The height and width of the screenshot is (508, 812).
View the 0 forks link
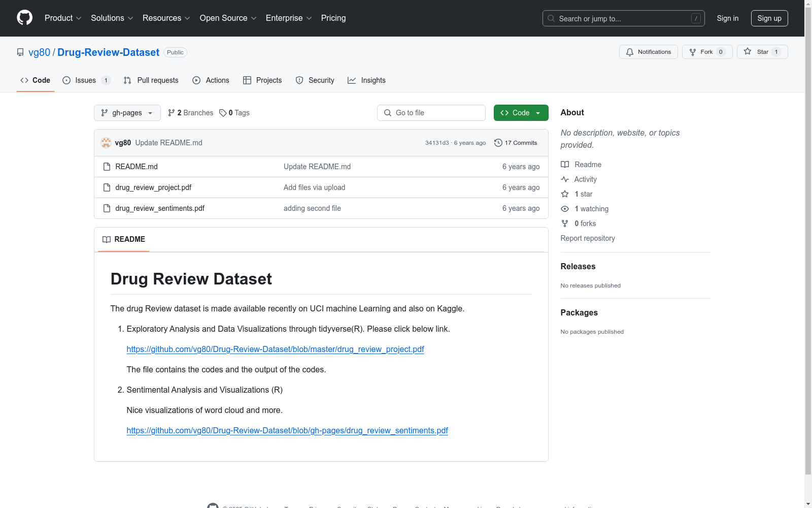[579, 224]
